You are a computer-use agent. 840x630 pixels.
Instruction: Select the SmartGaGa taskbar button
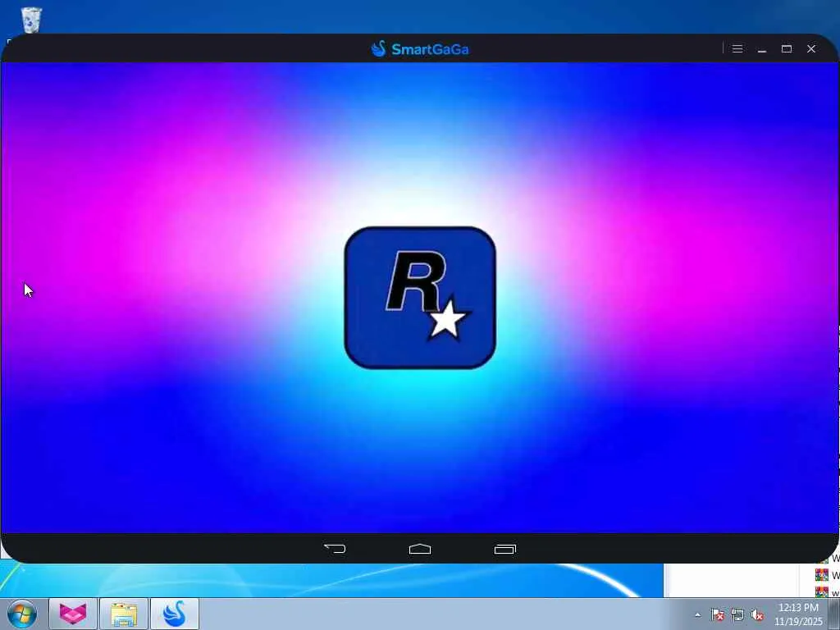click(175, 614)
